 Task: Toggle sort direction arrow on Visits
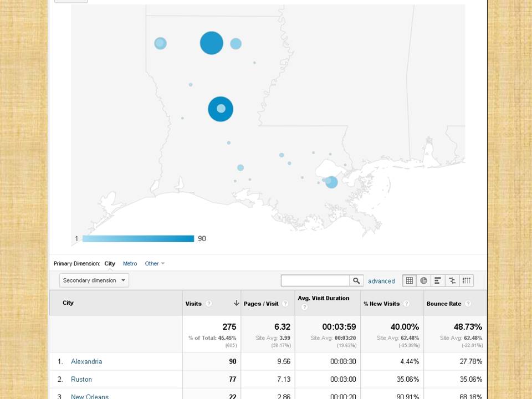click(x=237, y=303)
